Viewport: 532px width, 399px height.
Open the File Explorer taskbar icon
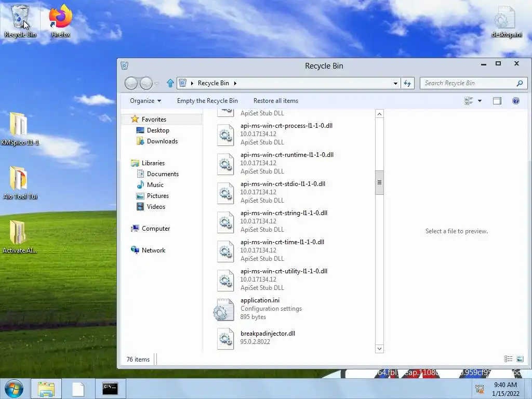(x=46, y=389)
